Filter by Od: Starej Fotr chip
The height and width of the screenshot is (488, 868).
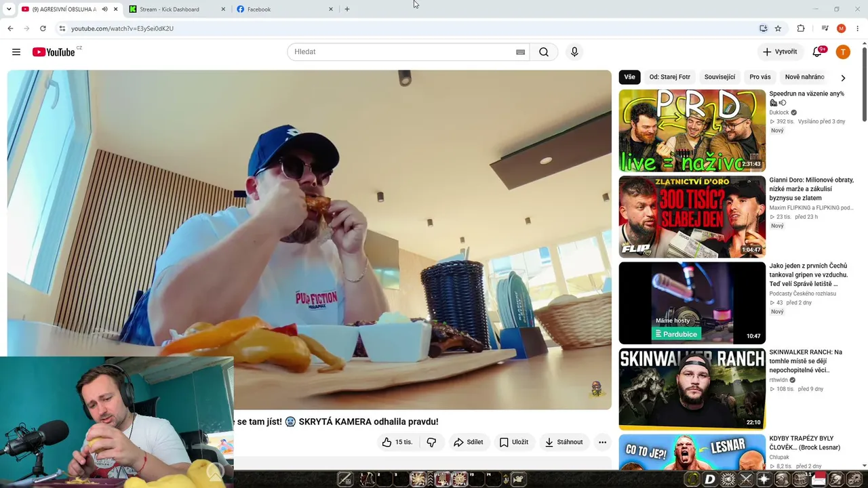[669, 77]
